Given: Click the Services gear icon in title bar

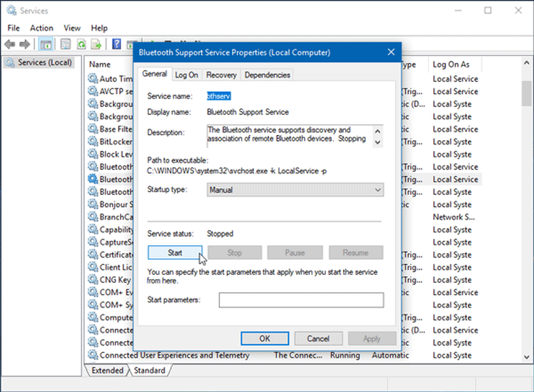Looking at the screenshot, I should click(x=12, y=11).
